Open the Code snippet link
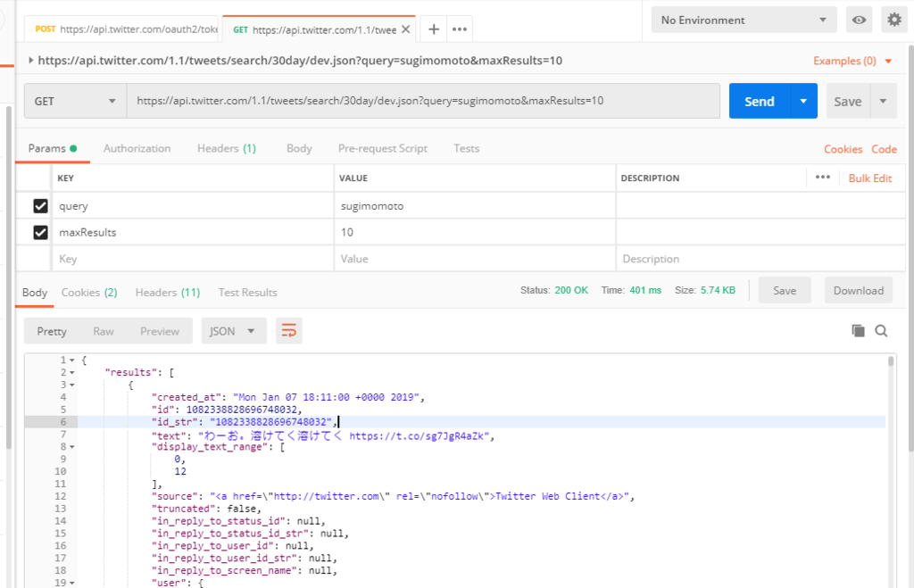914x588 pixels. point(884,149)
